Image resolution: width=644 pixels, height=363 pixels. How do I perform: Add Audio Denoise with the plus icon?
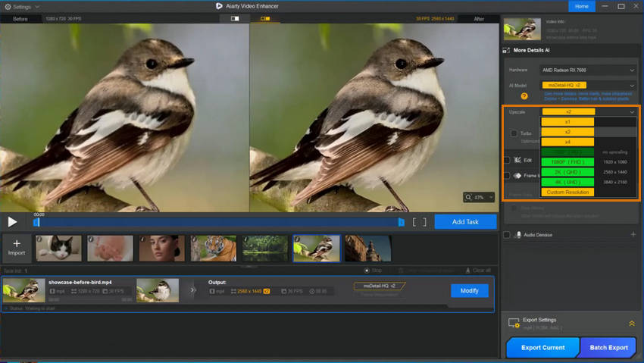tap(633, 234)
